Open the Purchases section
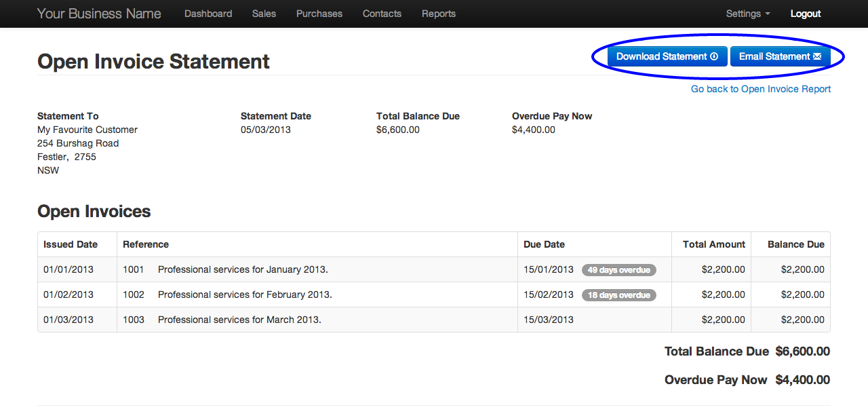This screenshot has height=418, width=868. click(x=319, y=14)
